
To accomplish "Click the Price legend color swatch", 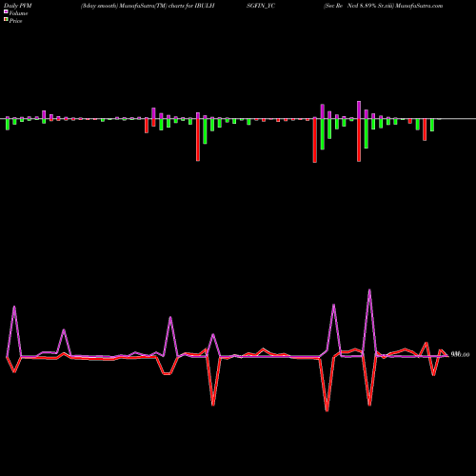I will (x=6, y=20).
